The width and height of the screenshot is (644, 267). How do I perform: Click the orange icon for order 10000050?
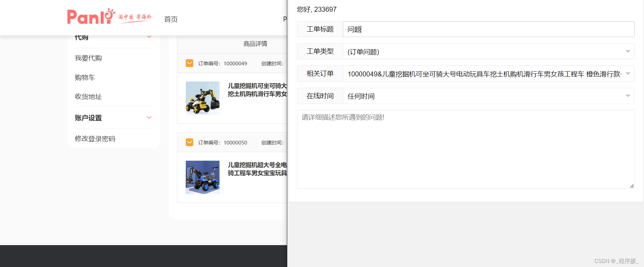coord(189,142)
